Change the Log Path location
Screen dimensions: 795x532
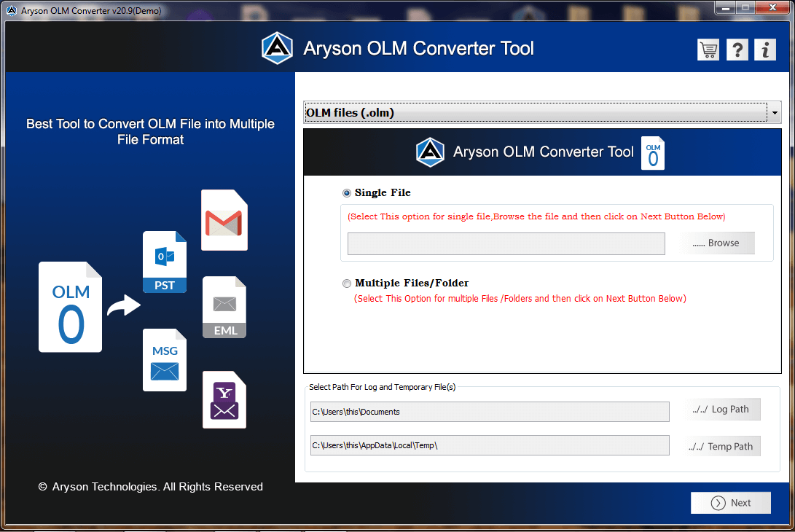[723, 409]
